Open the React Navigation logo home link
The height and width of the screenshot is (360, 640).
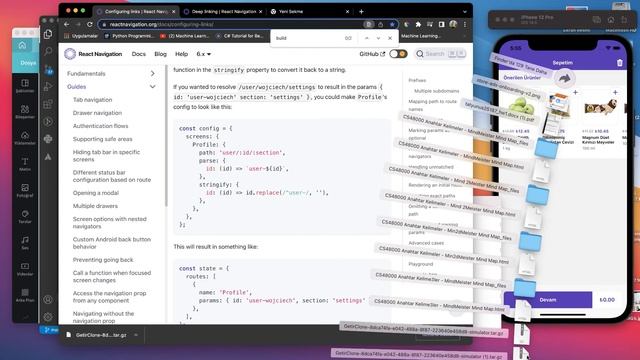pyautogui.click(x=93, y=54)
